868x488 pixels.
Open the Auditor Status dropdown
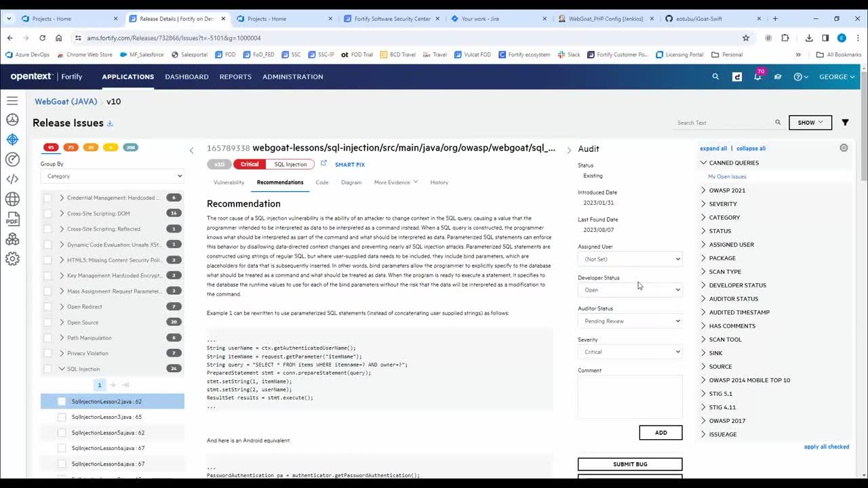coord(630,321)
